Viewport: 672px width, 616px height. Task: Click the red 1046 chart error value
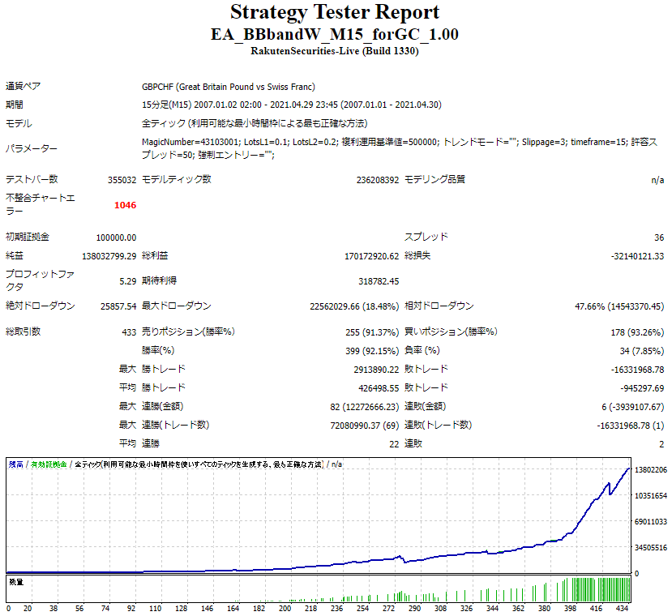[125, 205]
